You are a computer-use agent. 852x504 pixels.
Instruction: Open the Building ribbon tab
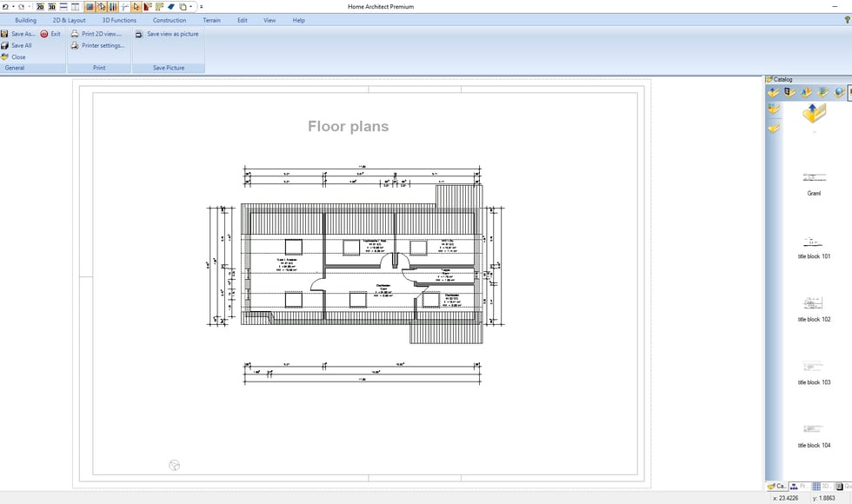[x=25, y=20]
